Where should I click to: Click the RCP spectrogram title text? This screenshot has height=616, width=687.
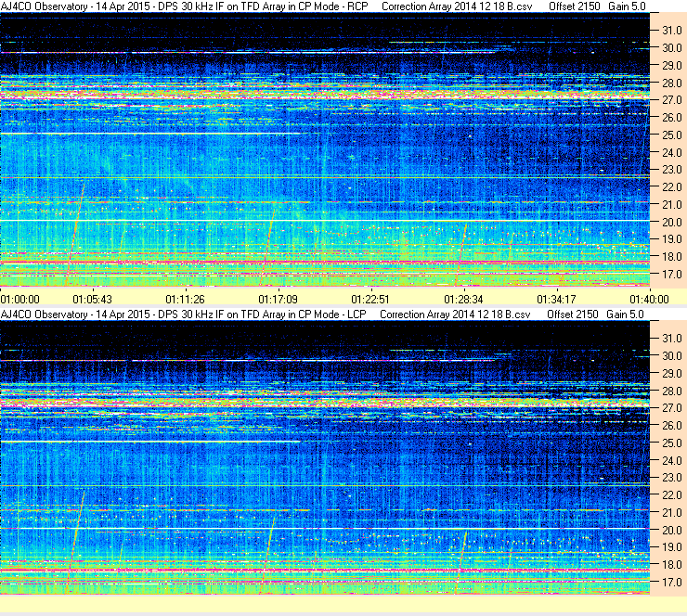(185, 6)
